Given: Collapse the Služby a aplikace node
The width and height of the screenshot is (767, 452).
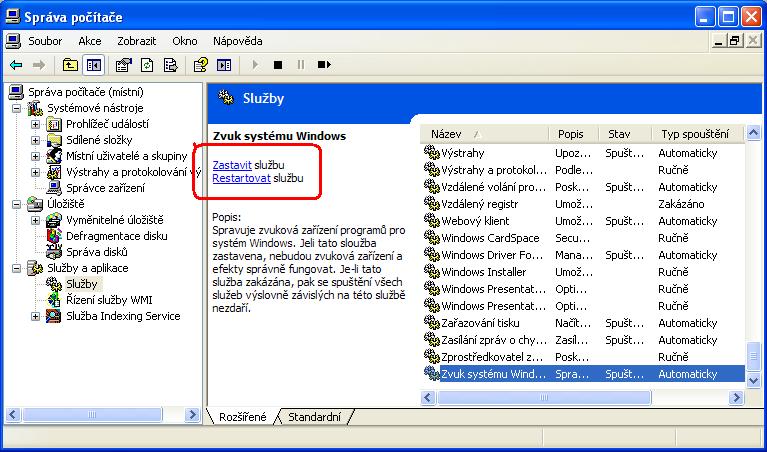Looking at the screenshot, I should coord(17,268).
